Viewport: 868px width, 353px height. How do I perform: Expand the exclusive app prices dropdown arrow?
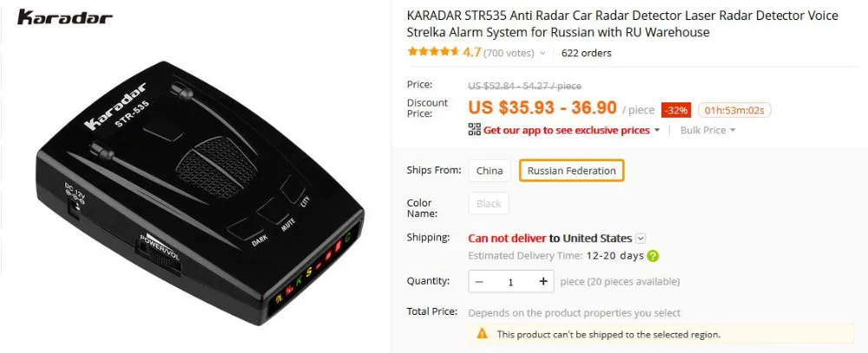657,130
